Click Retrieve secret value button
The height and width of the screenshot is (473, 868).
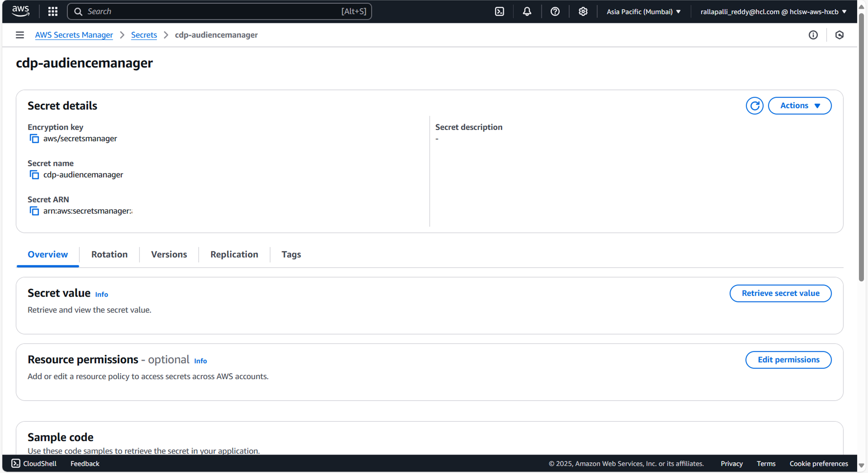pyautogui.click(x=780, y=293)
